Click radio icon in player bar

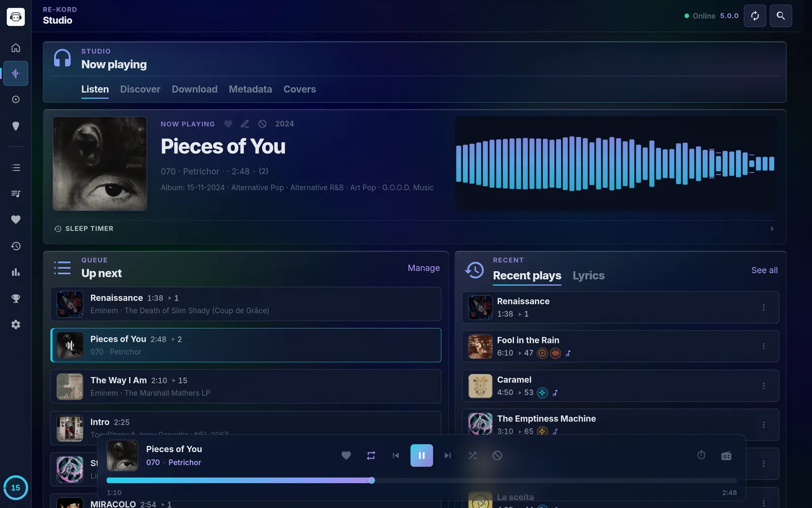tap(726, 456)
